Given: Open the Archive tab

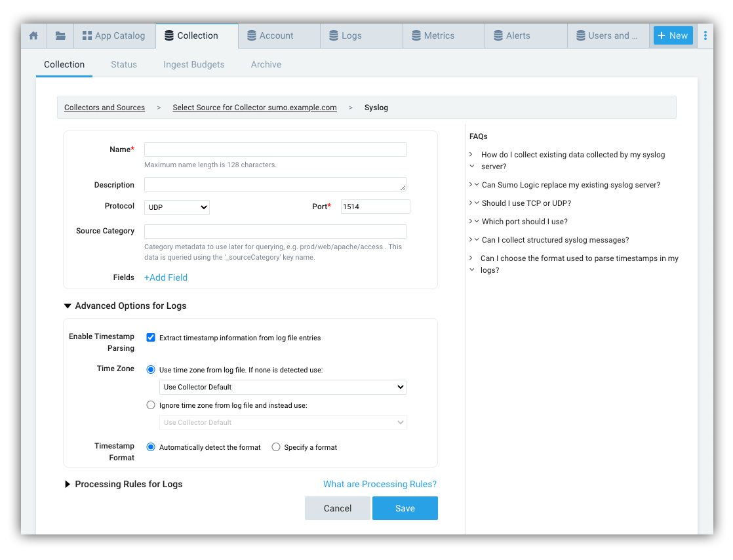Looking at the screenshot, I should [266, 64].
